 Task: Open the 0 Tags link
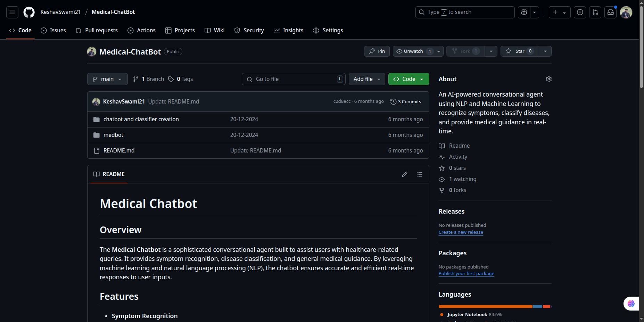pyautogui.click(x=181, y=79)
